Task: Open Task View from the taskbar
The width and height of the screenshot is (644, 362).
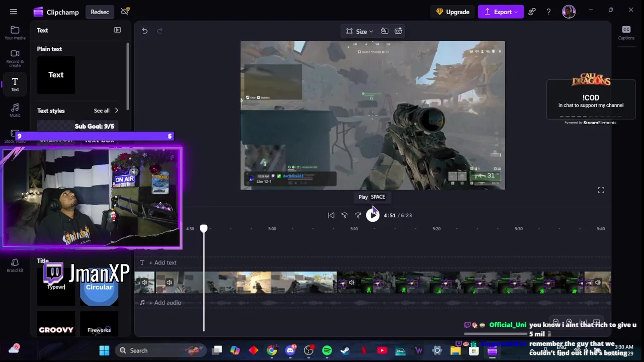Action: (x=217, y=350)
